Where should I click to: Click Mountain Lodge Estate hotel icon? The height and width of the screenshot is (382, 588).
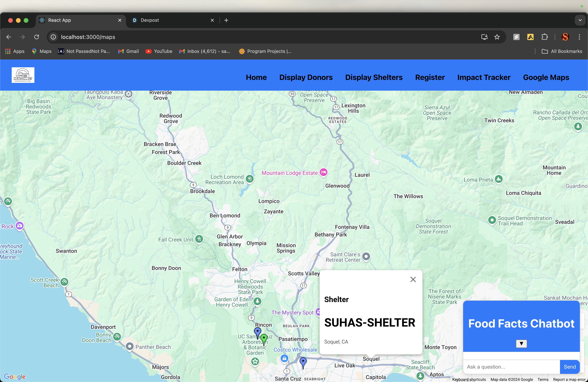(323, 172)
